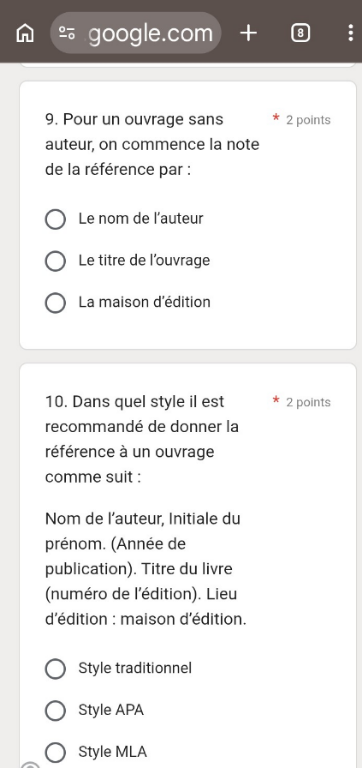Click question 9 text about ouvrage sans auteur
This screenshot has width=362, height=768.
coord(152,144)
